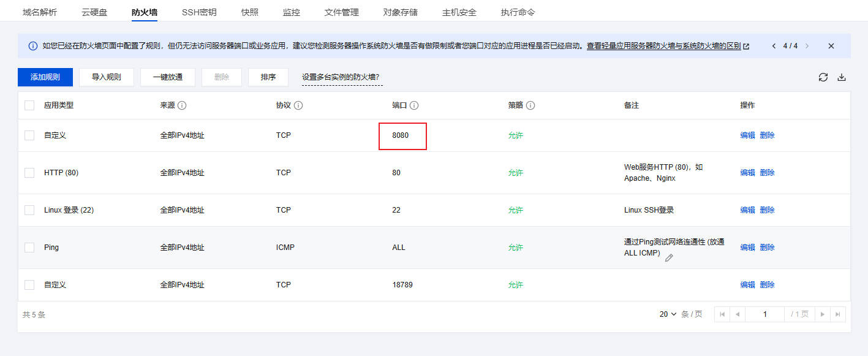Click the download rules icon
Viewport: 868px width, 356px height.
click(x=841, y=77)
